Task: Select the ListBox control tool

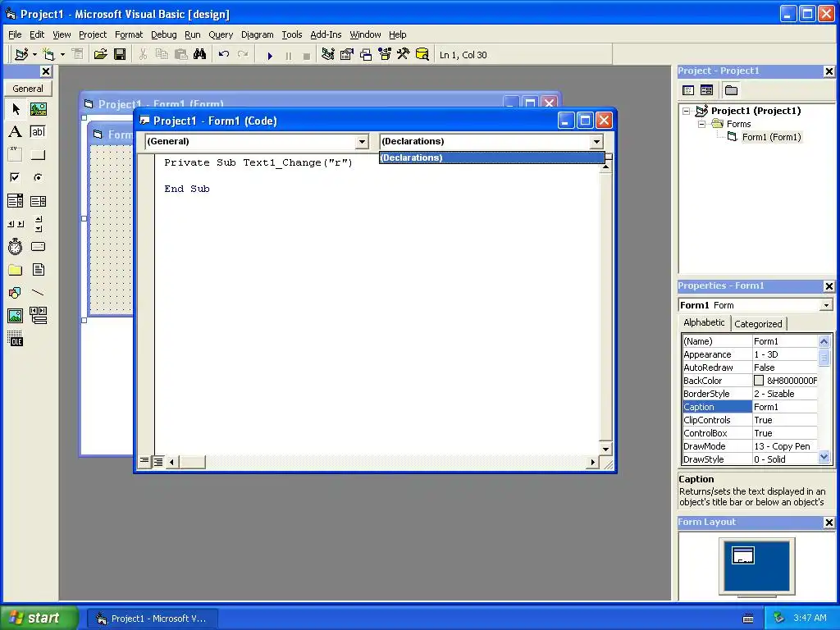Action: tap(38, 201)
